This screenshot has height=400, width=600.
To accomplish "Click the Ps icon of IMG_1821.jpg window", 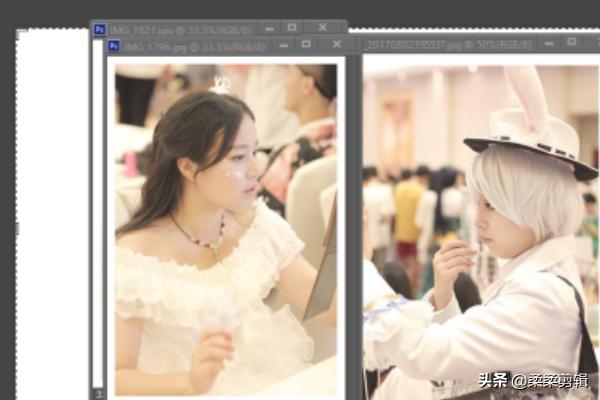I will [x=100, y=29].
